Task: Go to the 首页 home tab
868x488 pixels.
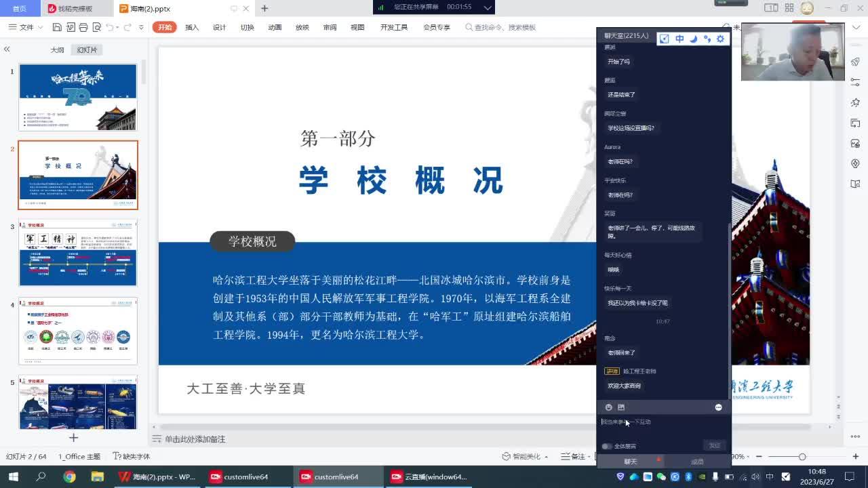Action: (x=20, y=8)
